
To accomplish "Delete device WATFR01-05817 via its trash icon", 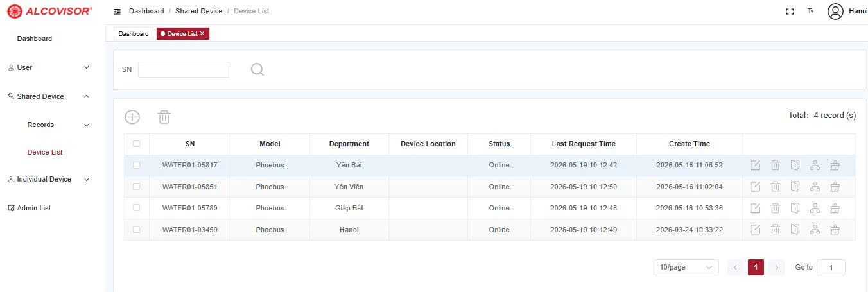I will (x=775, y=166).
